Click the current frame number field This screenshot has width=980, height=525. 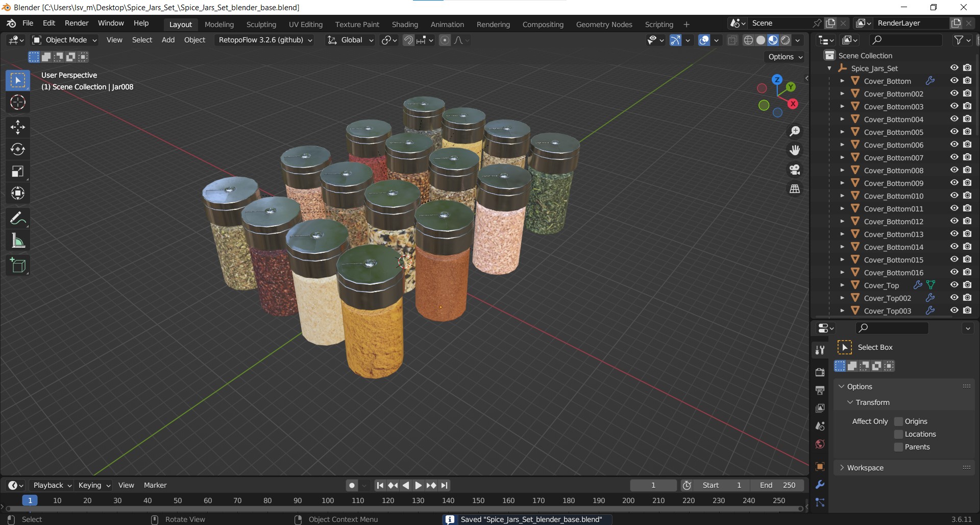pos(653,485)
